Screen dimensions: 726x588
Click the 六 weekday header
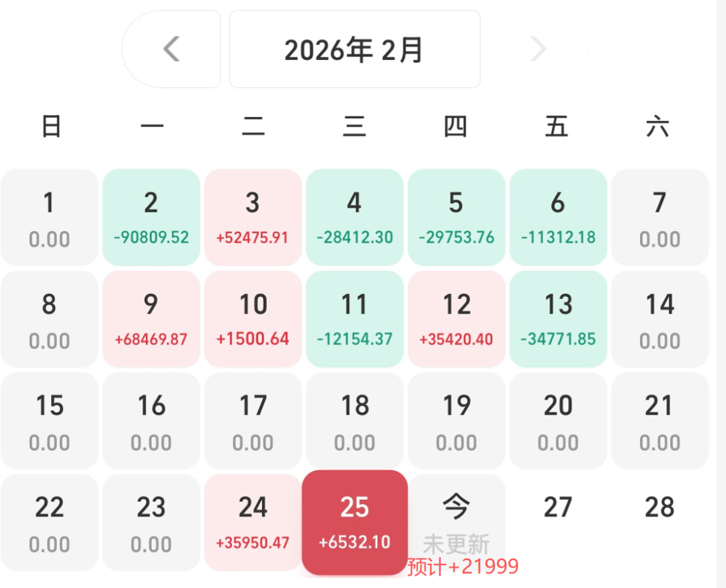point(658,126)
